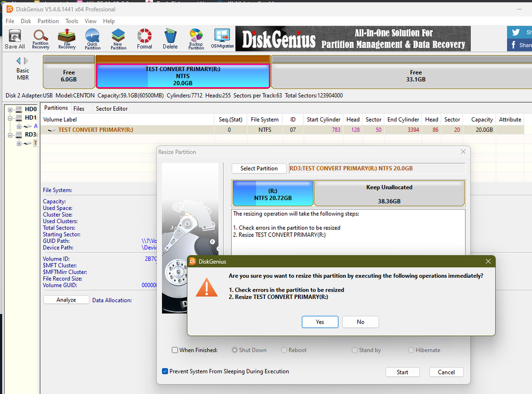
Task: Click the HD1 disk icon in the tree
Action: tap(19, 118)
